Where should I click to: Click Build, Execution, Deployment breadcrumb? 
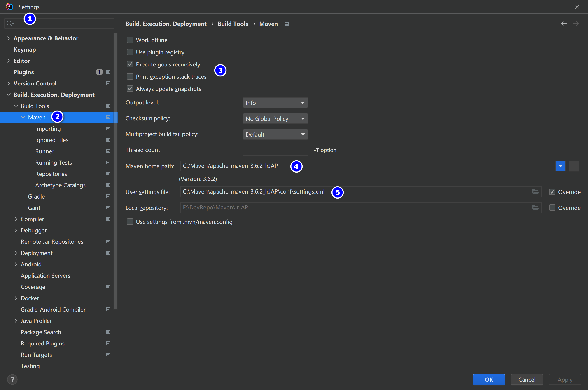(x=166, y=24)
